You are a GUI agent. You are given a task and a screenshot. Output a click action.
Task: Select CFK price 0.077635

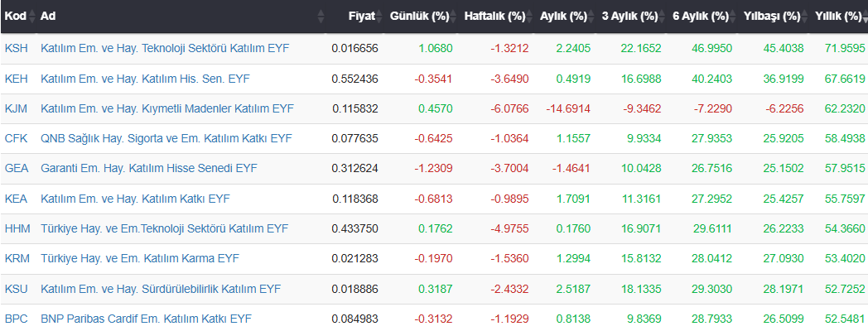pyautogui.click(x=354, y=138)
